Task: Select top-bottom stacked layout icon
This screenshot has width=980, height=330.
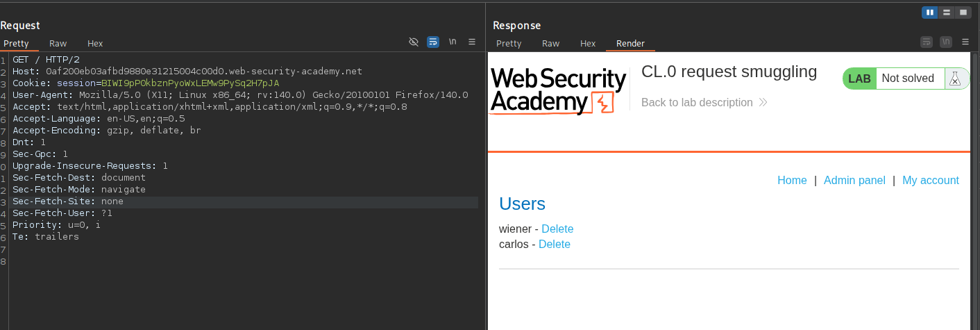Action: pos(947,13)
